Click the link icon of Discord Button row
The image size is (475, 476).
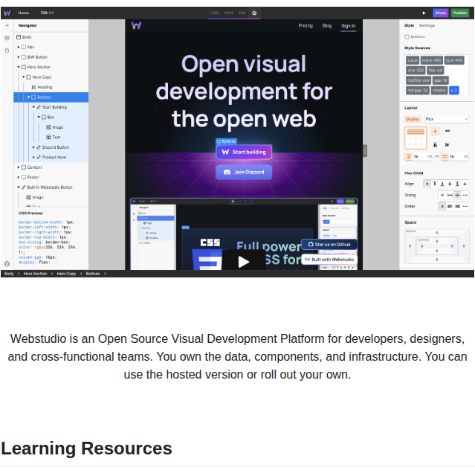click(x=39, y=147)
